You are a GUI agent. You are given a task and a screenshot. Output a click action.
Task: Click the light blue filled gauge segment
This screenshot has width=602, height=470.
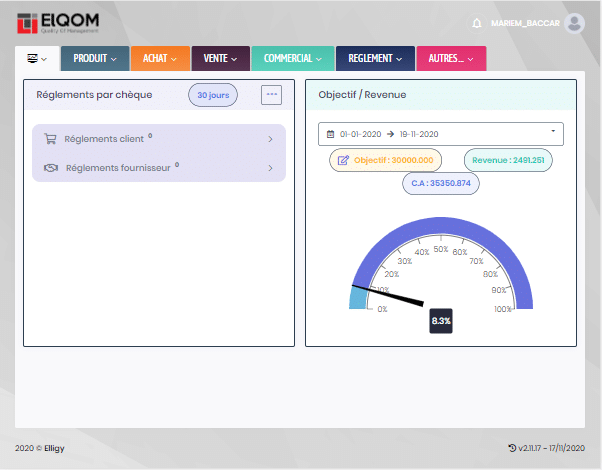[x=358, y=298]
